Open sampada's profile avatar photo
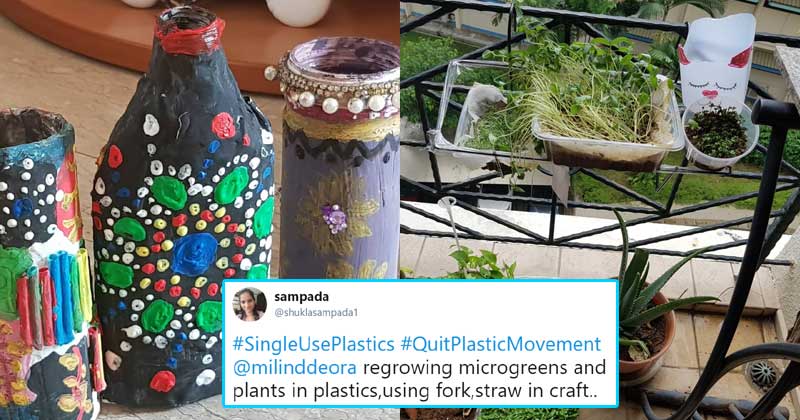Viewport: 800px width, 420px height. click(x=249, y=304)
